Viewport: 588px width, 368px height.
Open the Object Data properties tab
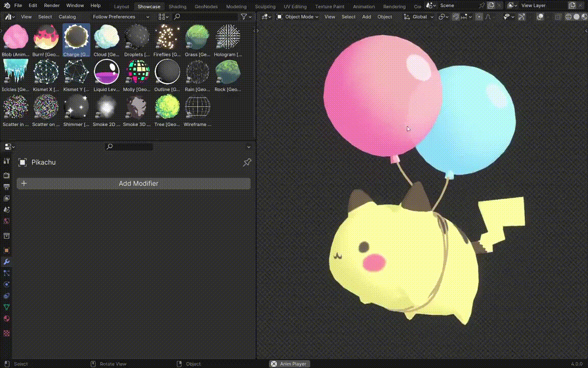7,307
